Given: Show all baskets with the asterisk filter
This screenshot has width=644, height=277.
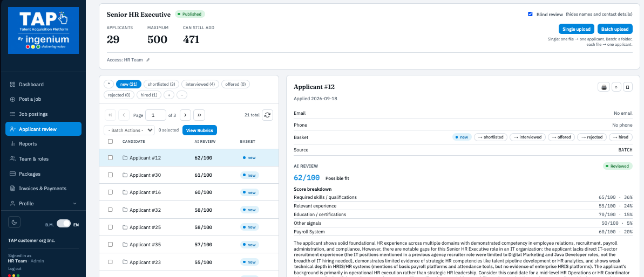Looking at the screenshot, I should [x=109, y=84].
